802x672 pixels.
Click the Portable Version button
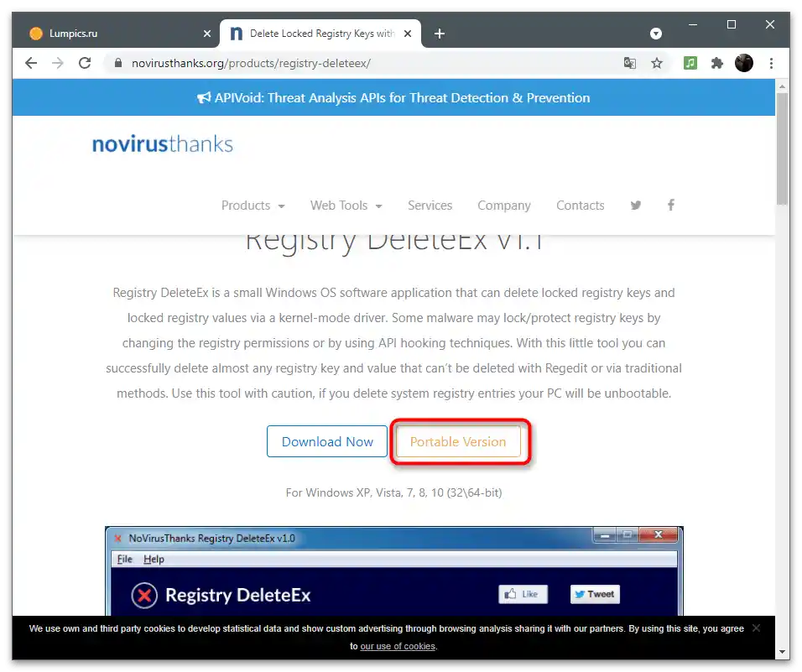click(x=458, y=441)
